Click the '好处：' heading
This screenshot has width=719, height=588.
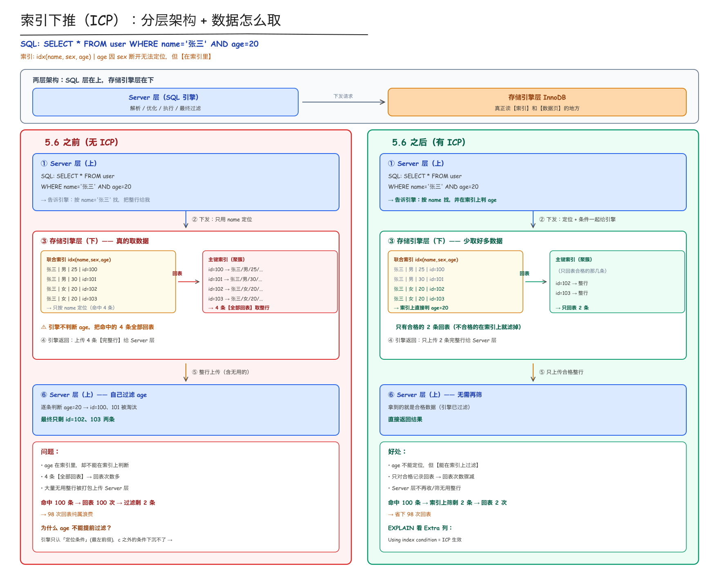[397, 452]
